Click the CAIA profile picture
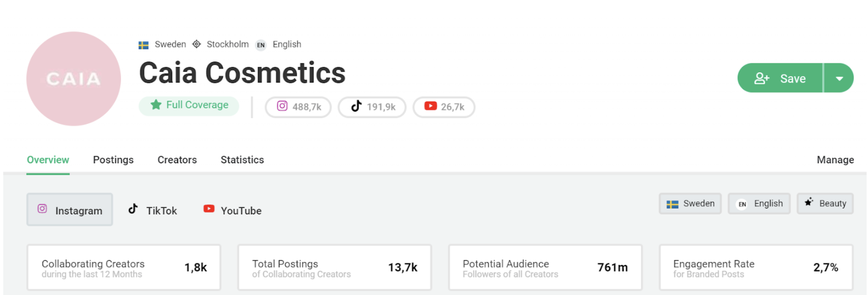Image resolution: width=868 pixels, height=295 pixels. (73, 79)
